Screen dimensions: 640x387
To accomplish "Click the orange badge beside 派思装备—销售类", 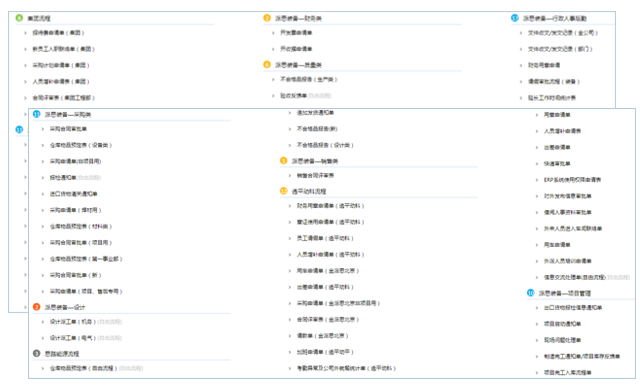I will pyautogui.click(x=283, y=160).
